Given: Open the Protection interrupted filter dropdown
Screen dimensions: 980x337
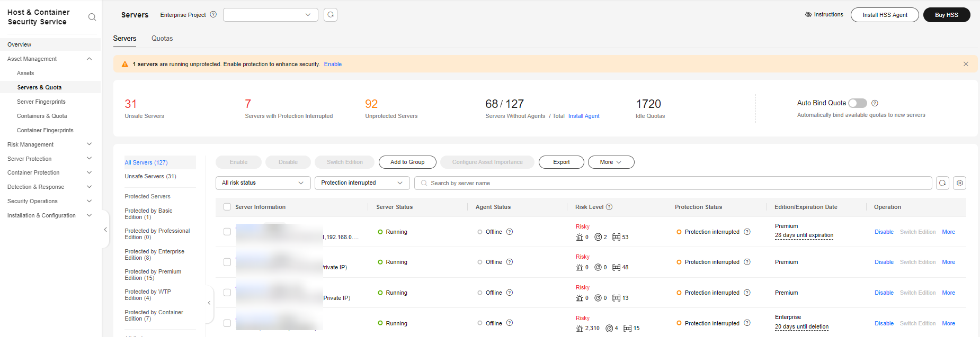Looking at the screenshot, I should pyautogui.click(x=362, y=183).
